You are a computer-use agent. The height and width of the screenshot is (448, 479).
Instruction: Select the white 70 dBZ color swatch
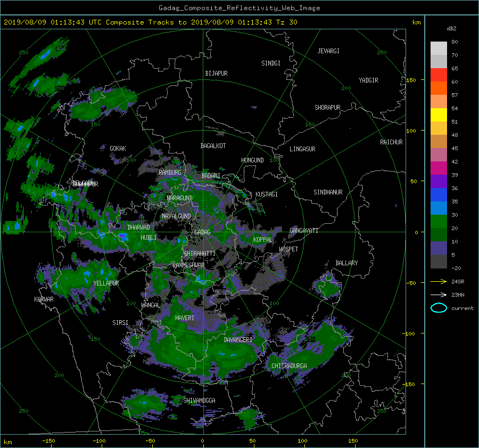tap(439, 48)
